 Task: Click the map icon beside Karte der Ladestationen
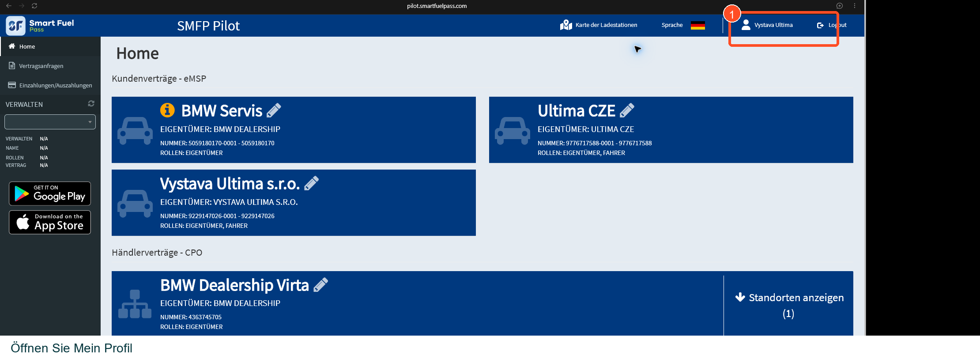coord(566,25)
